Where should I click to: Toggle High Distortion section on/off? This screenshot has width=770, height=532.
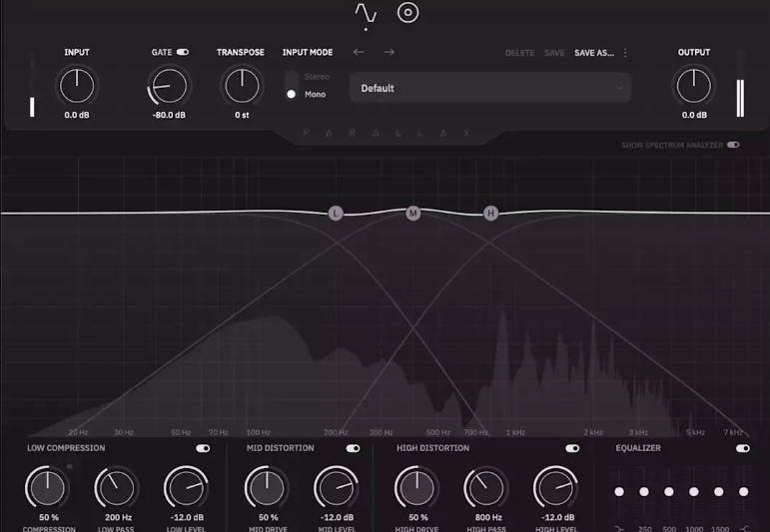(572, 448)
